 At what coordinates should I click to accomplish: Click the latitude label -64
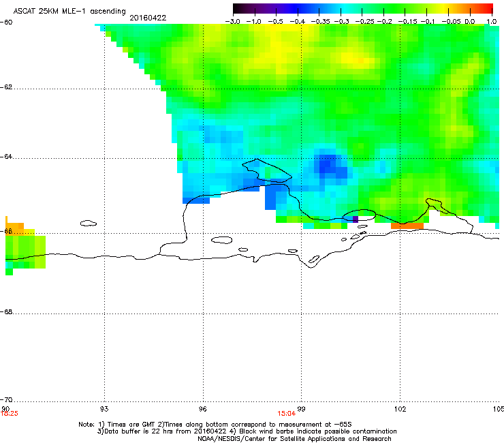pyautogui.click(x=6, y=157)
